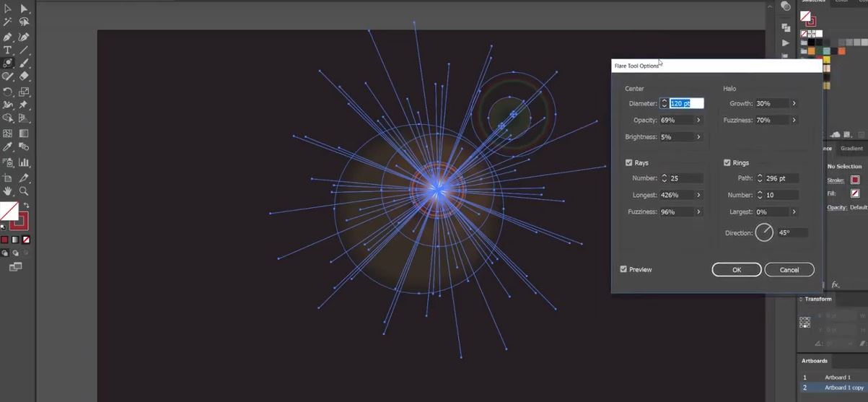Image resolution: width=868 pixels, height=402 pixels.
Task: Select the Direct Selection tool
Action: pyautogui.click(x=24, y=9)
